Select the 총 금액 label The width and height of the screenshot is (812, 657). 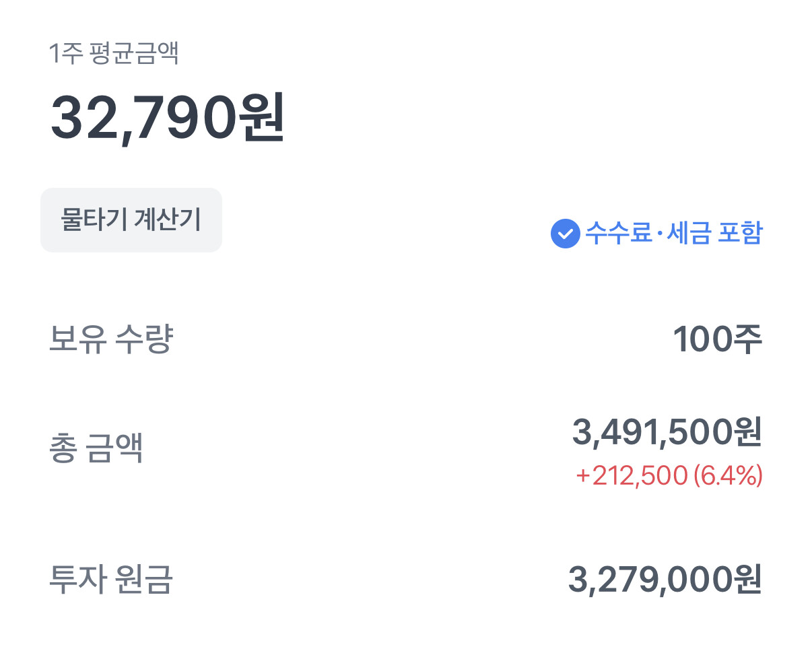96,448
